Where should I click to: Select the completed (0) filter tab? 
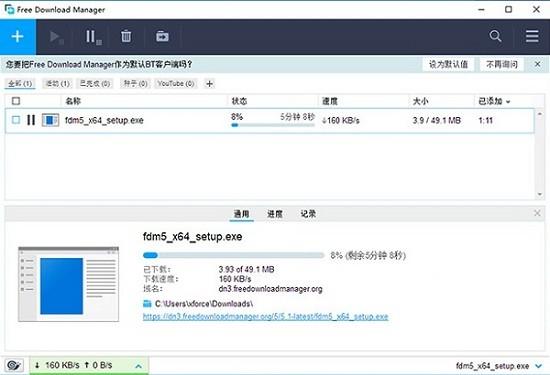(95, 83)
